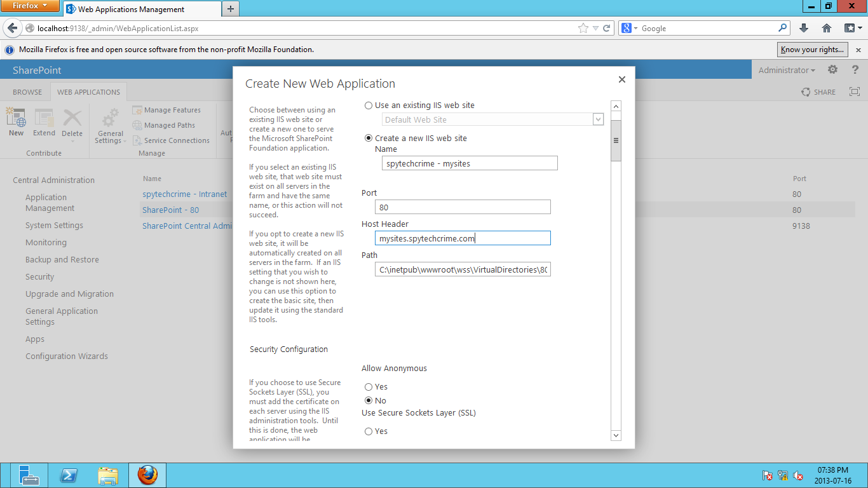Viewport: 868px width, 488px height.
Task: Reload the page with the refresh icon
Action: pyautogui.click(x=607, y=28)
